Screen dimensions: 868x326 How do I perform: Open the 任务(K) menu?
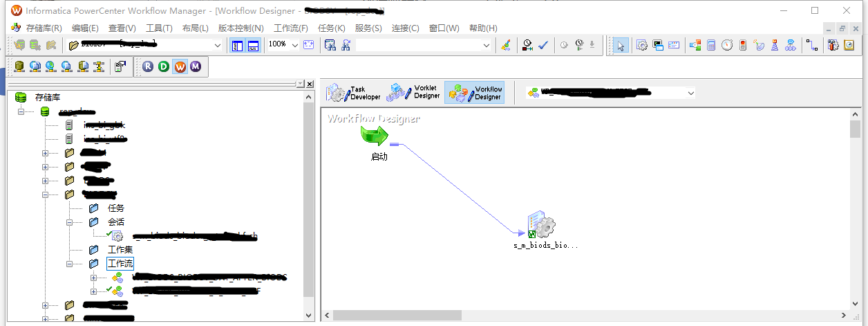pos(331,28)
